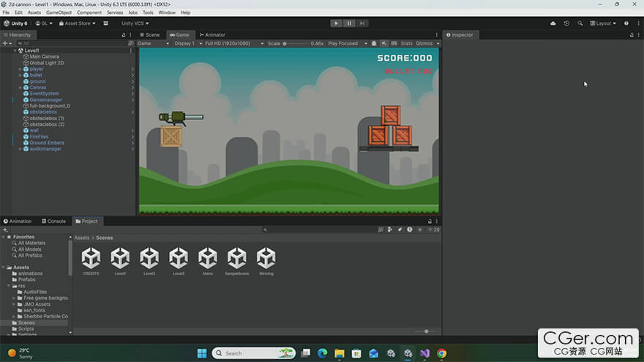Open Project search by type filter icon
The height and width of the screenshot is (362, 644).
pyautogui.click(x=390, y=230)
